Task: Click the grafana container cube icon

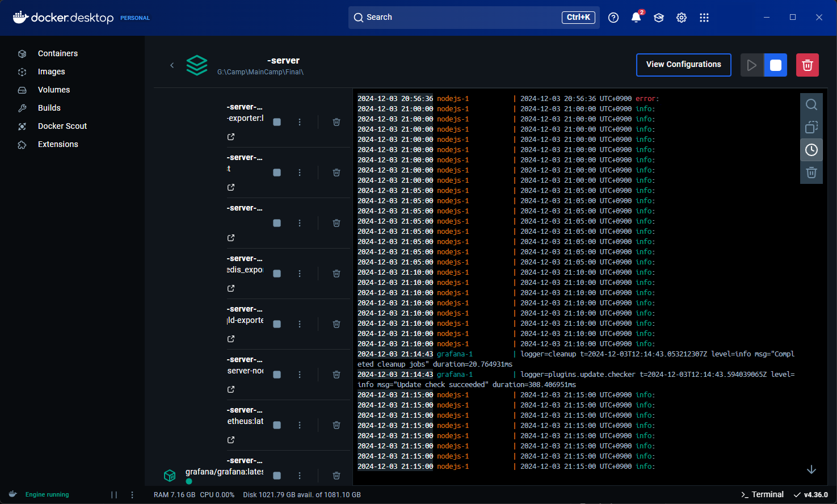Action: [x=170, y=475]
